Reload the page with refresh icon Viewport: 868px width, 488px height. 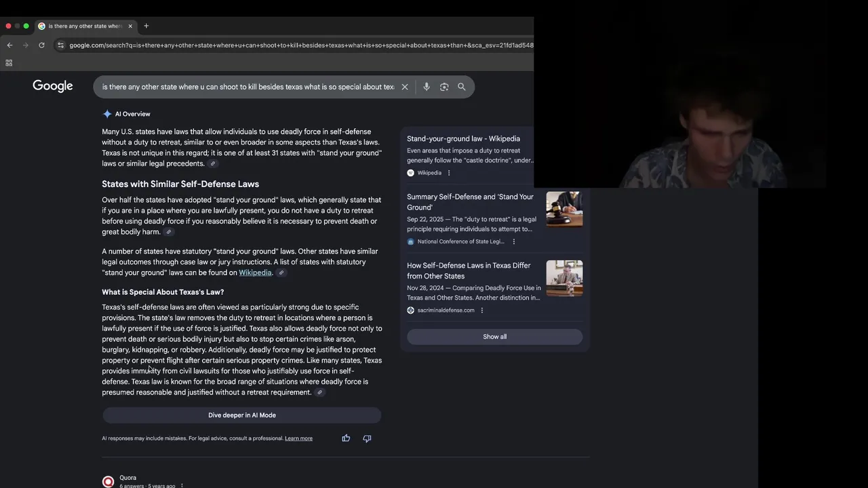pos(41,45)
